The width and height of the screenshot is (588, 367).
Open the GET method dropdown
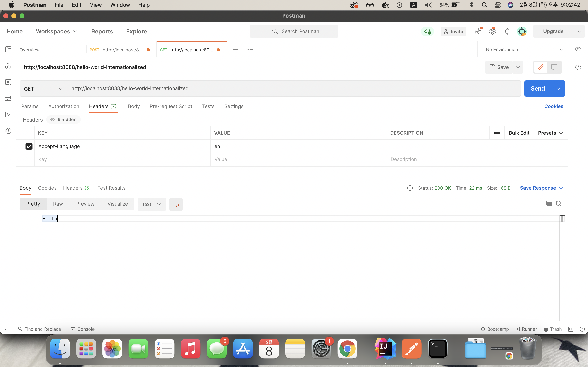pyautogui.click(x=43, y=89)
